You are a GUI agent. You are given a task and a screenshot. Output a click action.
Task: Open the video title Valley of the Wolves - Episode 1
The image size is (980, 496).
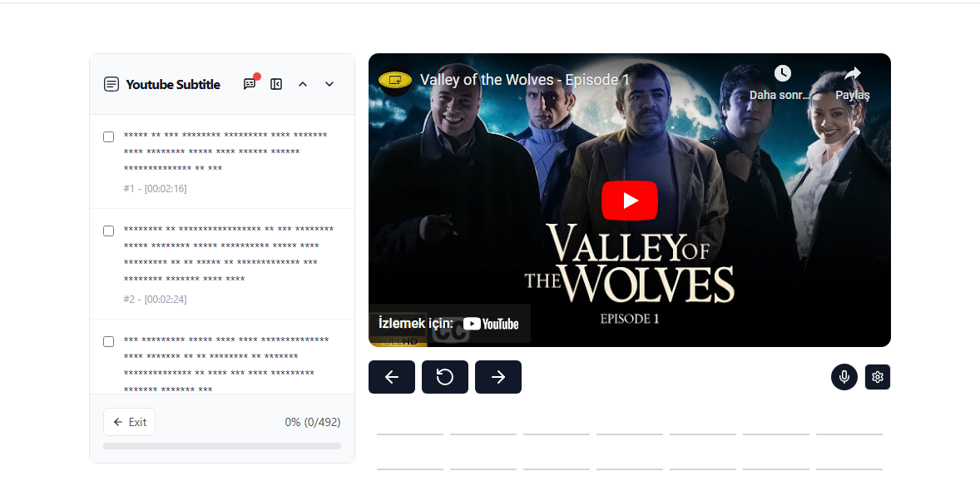[524, 79]
